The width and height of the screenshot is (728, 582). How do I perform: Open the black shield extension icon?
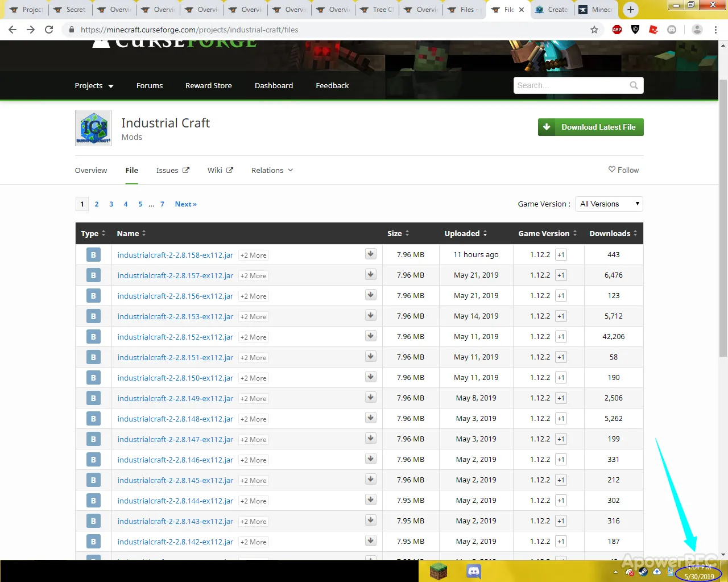tap(635, 30)
